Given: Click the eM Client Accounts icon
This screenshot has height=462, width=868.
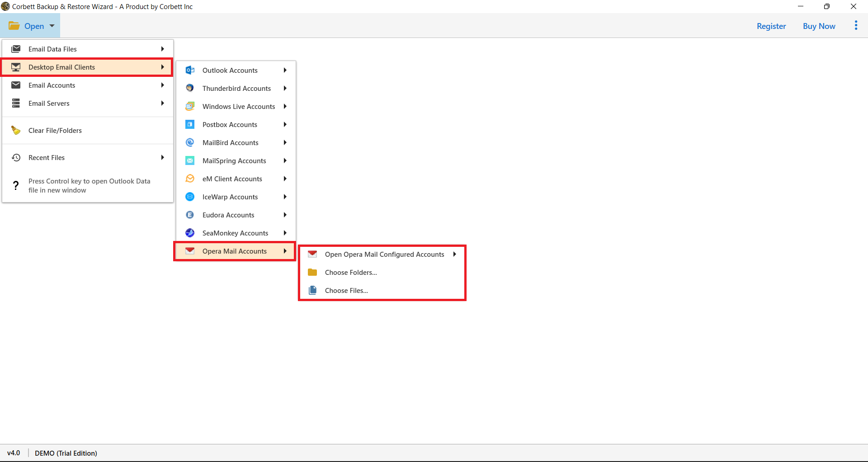Looking at the screenshot, I should tap(190, 179).
